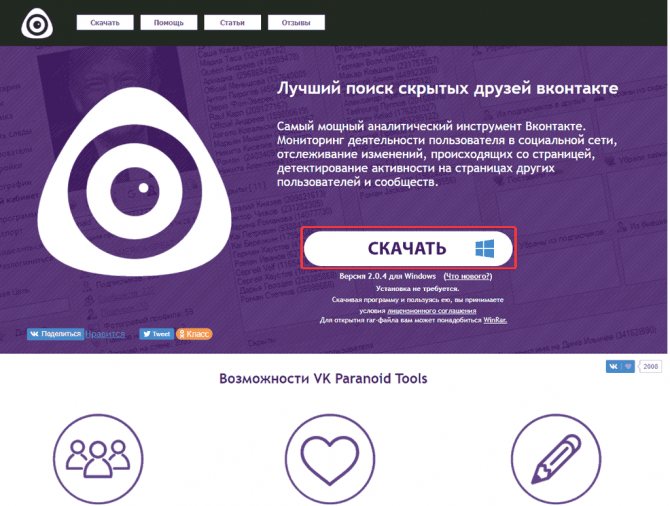The image size is (670, 506).
Task: Select the pencil circle icon
Action: [x=556, y=459]
